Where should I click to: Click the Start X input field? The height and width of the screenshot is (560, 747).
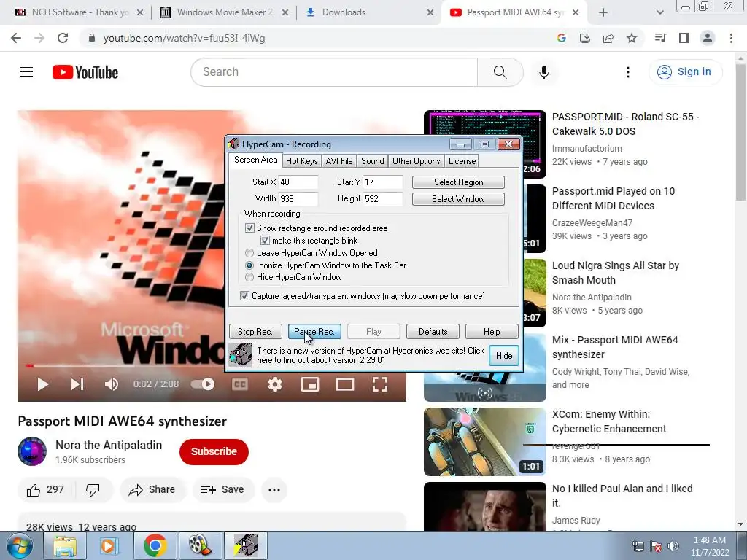pyautogui.click(x=298, y=182)
